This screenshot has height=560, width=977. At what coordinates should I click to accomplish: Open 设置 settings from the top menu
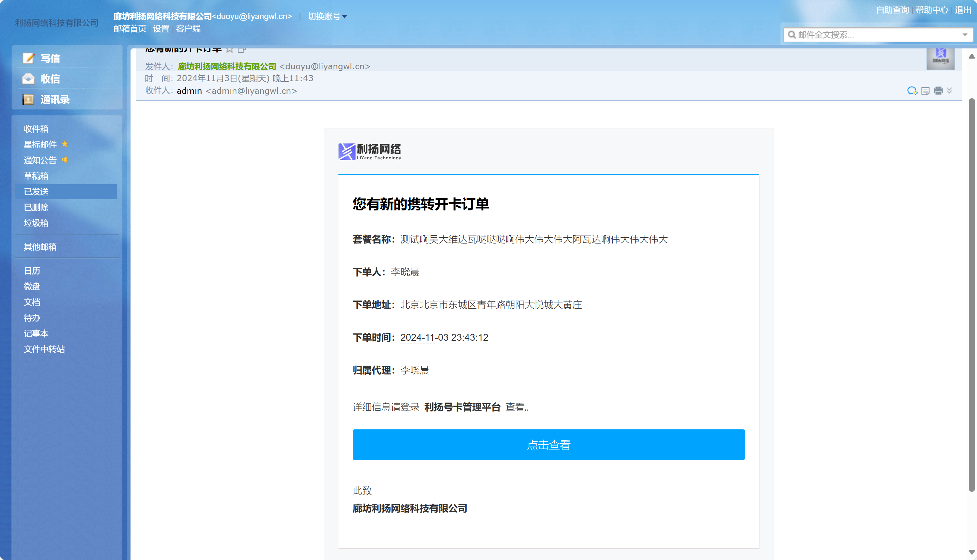160,28
